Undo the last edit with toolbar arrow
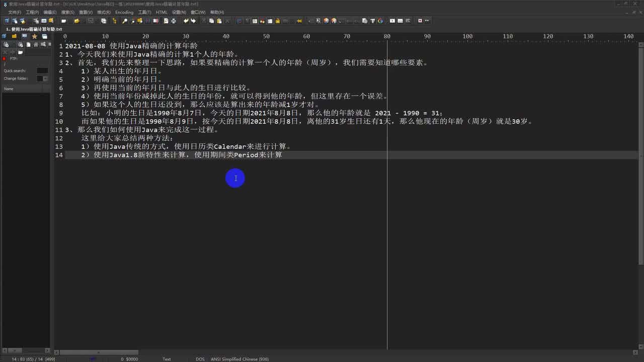This screenshot has width=644, height=362. [x=186, y=21]
